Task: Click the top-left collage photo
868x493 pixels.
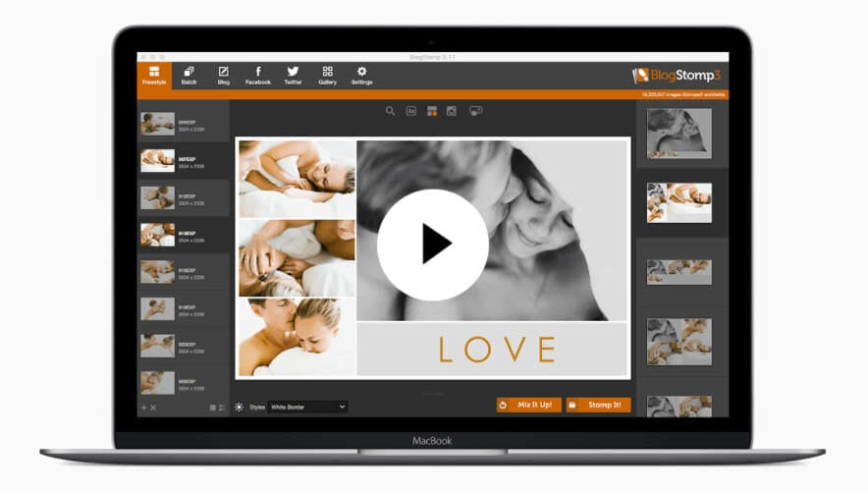Action: click(298, 179)
